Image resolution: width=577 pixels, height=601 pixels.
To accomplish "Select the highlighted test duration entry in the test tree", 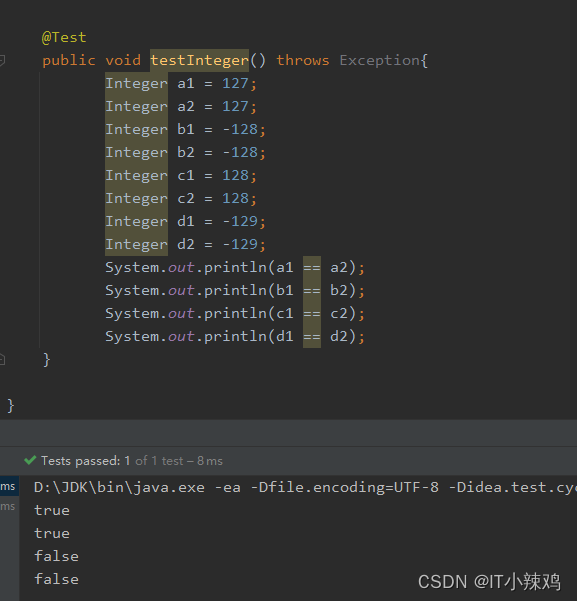I will (x=9, y=486).
